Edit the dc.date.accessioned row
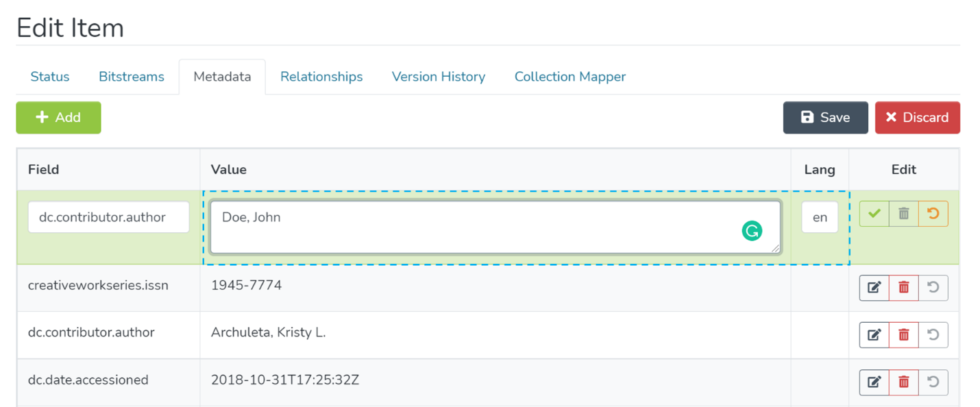980x407 pixels. pyautogui.click(x=874, y=382)
